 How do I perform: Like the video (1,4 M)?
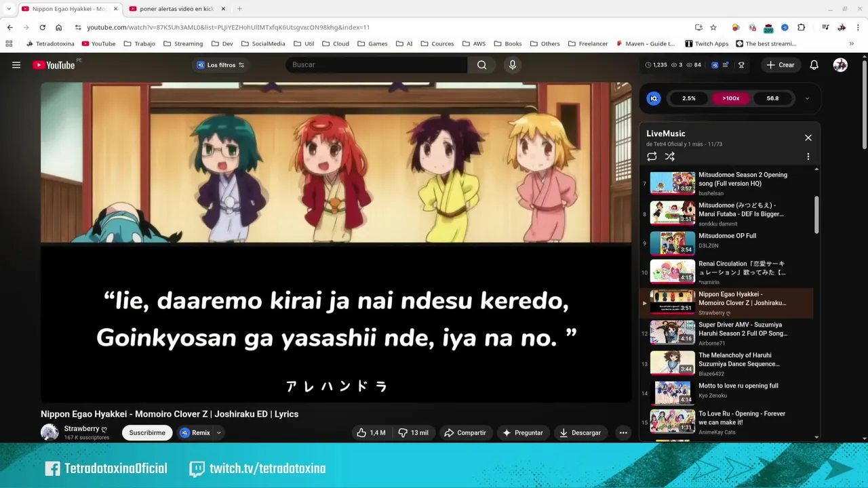371,432
